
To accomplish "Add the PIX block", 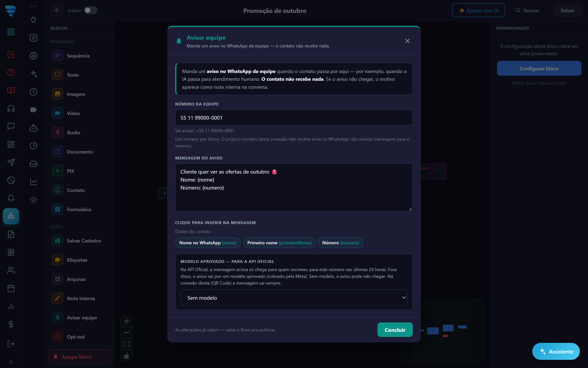I will click(79, 171).
